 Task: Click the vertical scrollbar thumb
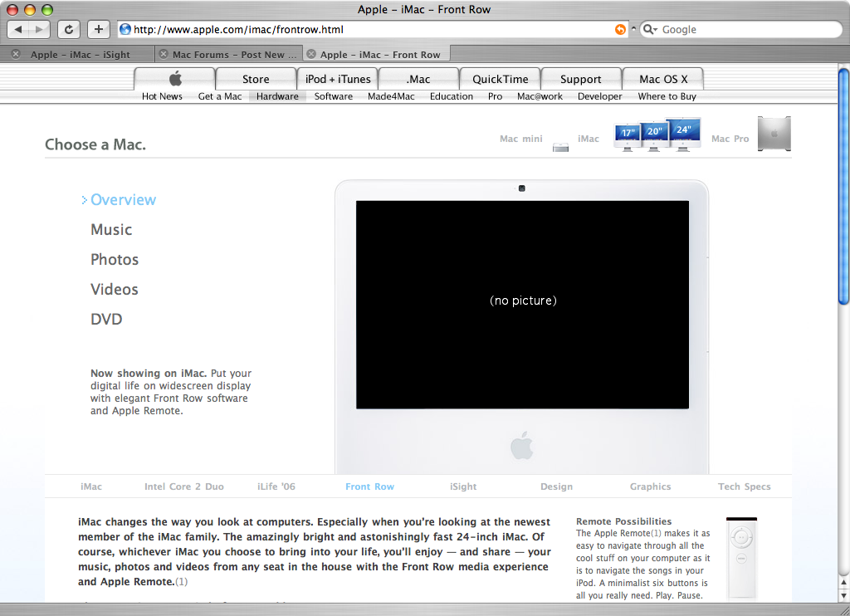click(843, 186)
